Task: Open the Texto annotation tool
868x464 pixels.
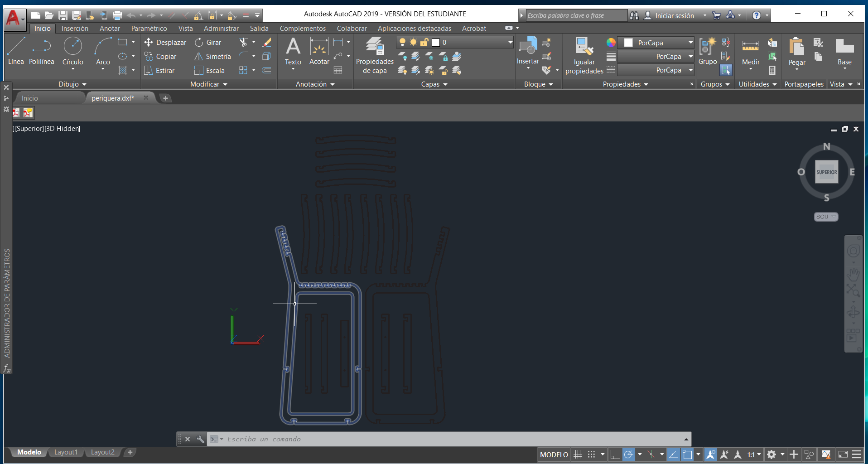Action: click(293, 51)
